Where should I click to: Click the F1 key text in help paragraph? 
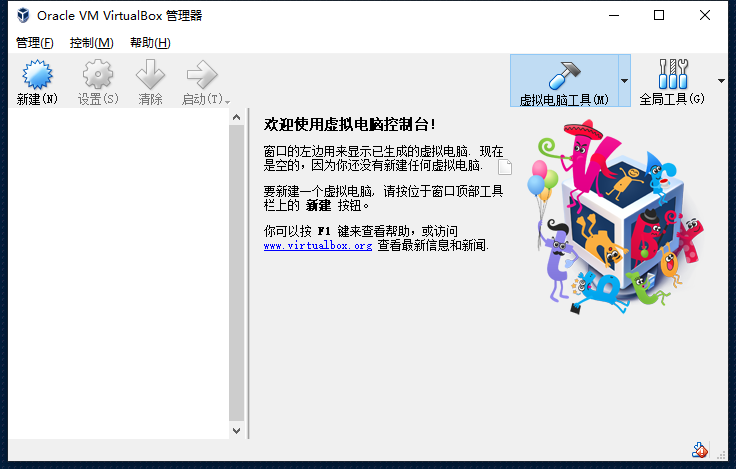[324, 231]
